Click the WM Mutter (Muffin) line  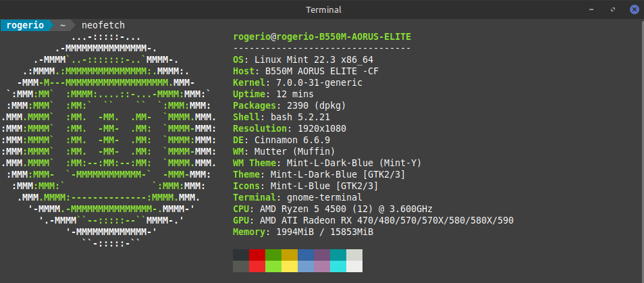284,151
